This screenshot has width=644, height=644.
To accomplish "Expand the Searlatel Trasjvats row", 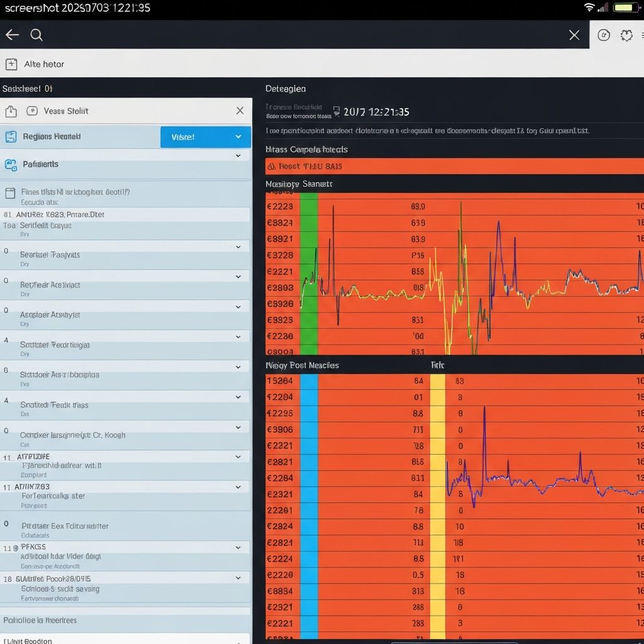I will coord(238,247).
